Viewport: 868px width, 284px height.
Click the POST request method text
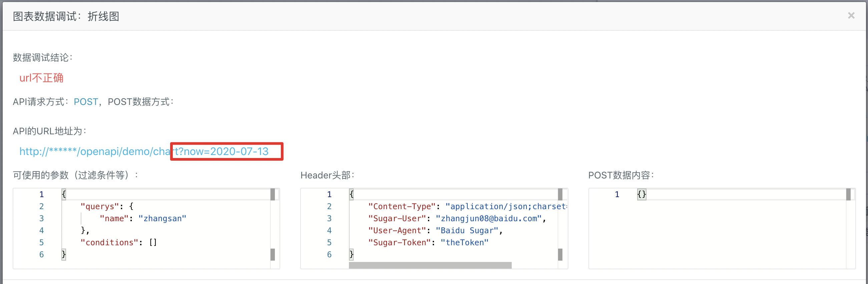coord(86,102)
